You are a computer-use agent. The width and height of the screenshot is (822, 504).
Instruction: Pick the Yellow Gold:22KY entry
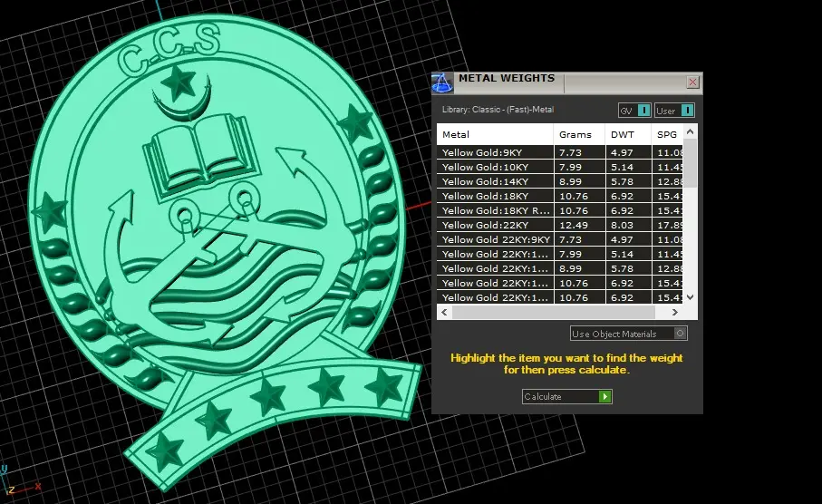click(559, 225)
